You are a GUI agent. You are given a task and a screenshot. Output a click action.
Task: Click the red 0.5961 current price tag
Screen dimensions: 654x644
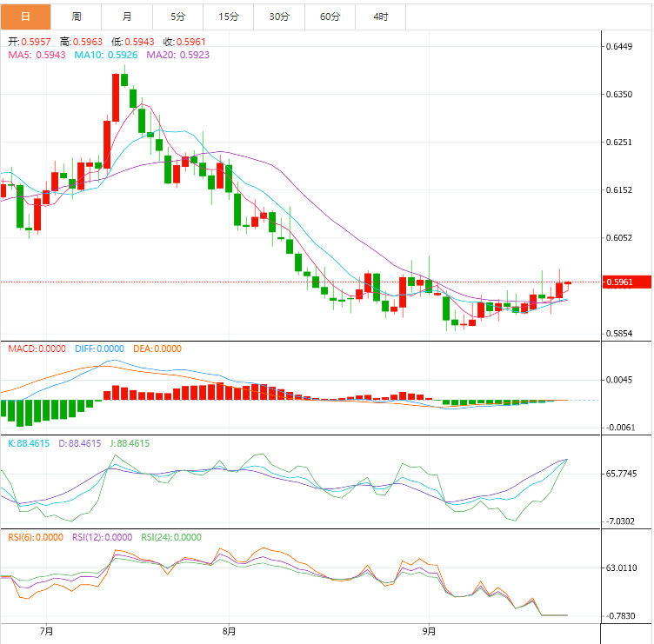pyautogui.click(x=624, y=282)
